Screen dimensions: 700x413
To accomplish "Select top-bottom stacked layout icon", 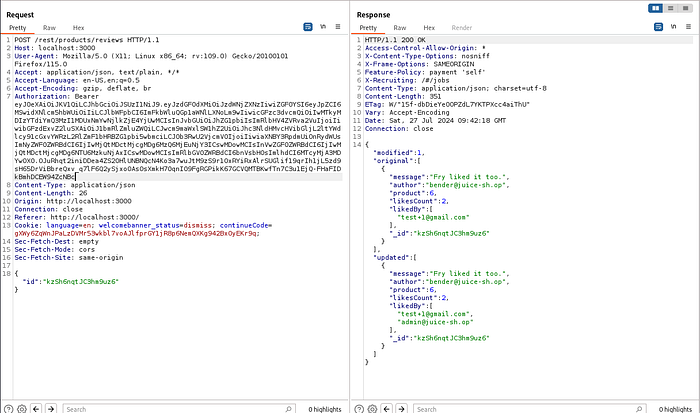I will tap(671, 8).
